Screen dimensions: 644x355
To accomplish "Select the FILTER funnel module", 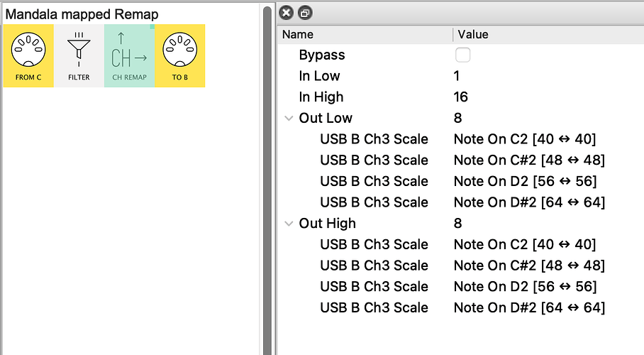I will pyautogui.click(x=79, y=55).
